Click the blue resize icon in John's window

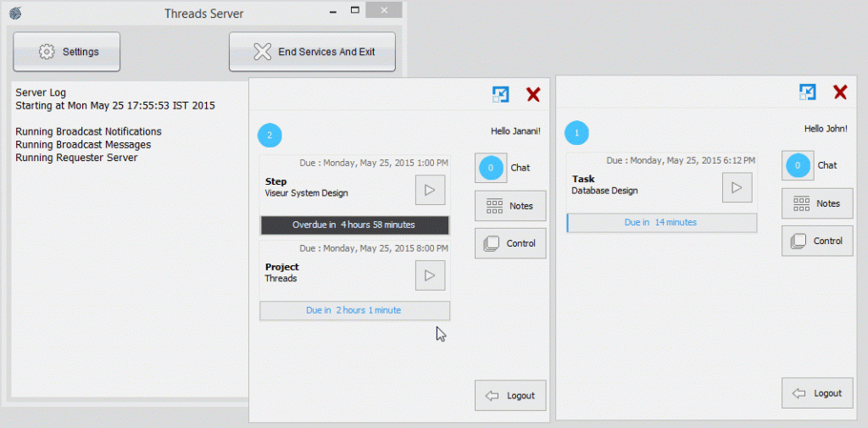click(808, 92)
